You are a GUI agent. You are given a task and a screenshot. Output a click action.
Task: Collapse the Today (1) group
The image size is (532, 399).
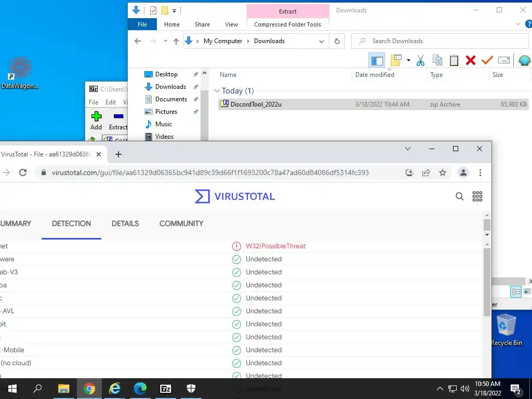click(217, 90)
